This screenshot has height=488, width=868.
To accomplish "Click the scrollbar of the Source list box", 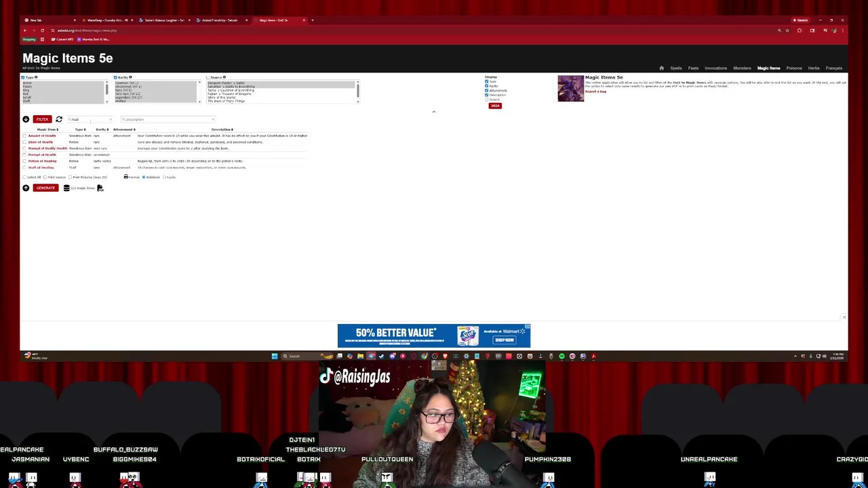I will [x=357, y=91].
